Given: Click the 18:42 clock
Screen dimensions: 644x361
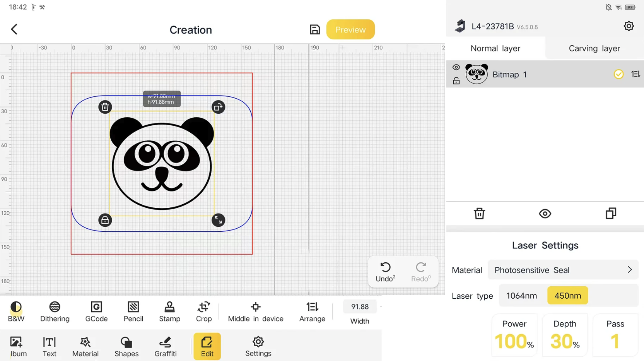Looking at the screenshot, I should [x=18, y=7].
